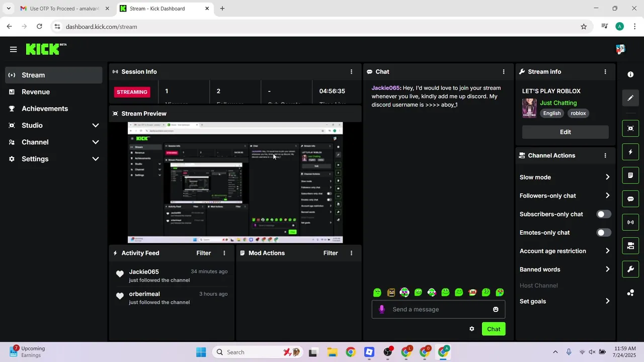Toggle Session Info broadcast icon in right sidebar
This screenshot has width=644, height=362.
tap(630, 222)
